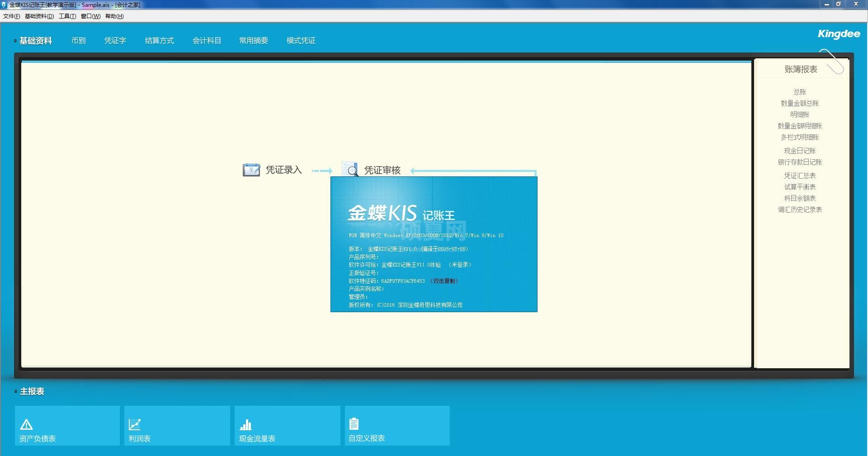Open the 数量金额总账 report
The width and height of the screenshot is (868, 456).
click(800, 103)
